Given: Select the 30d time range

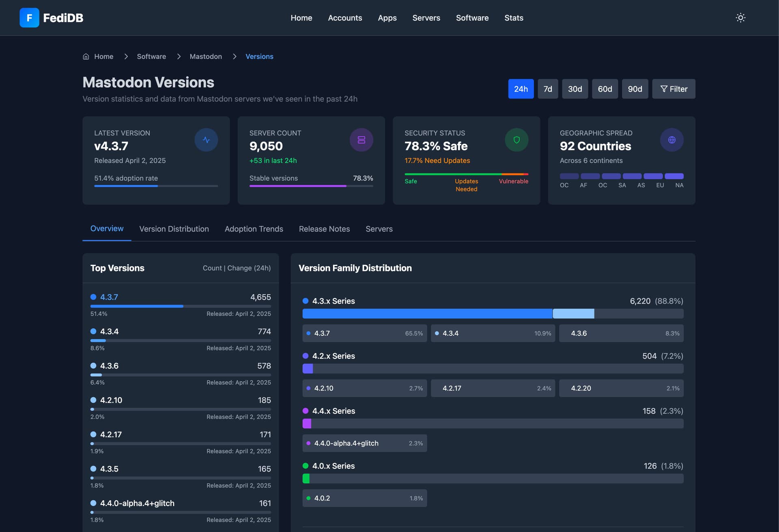Looking at the screenshot, I should (x=575, y=89).
